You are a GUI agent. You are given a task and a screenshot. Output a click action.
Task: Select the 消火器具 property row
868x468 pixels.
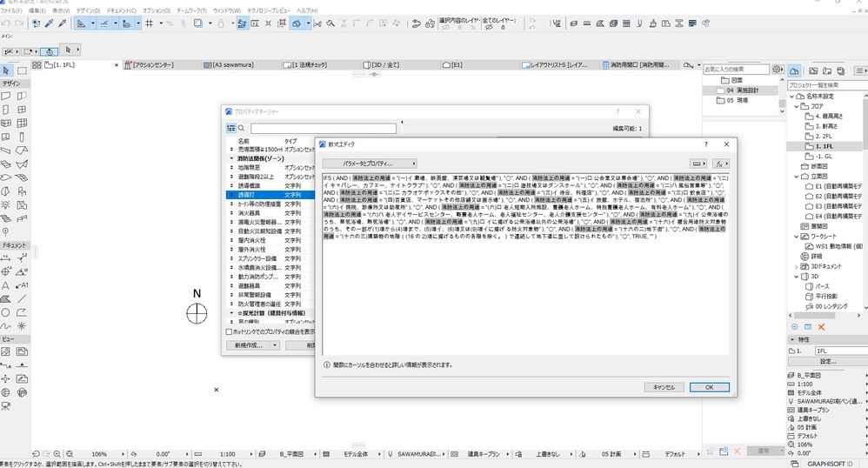click(270, 212)
